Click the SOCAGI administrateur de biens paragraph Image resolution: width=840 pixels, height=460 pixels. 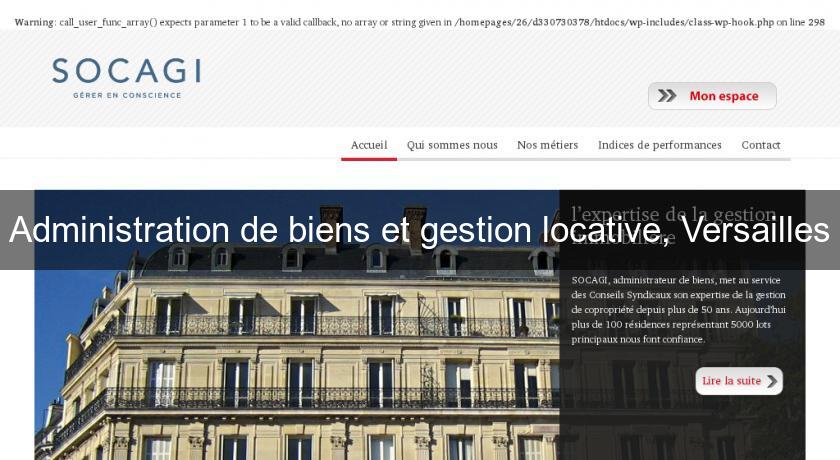point(678,310)
